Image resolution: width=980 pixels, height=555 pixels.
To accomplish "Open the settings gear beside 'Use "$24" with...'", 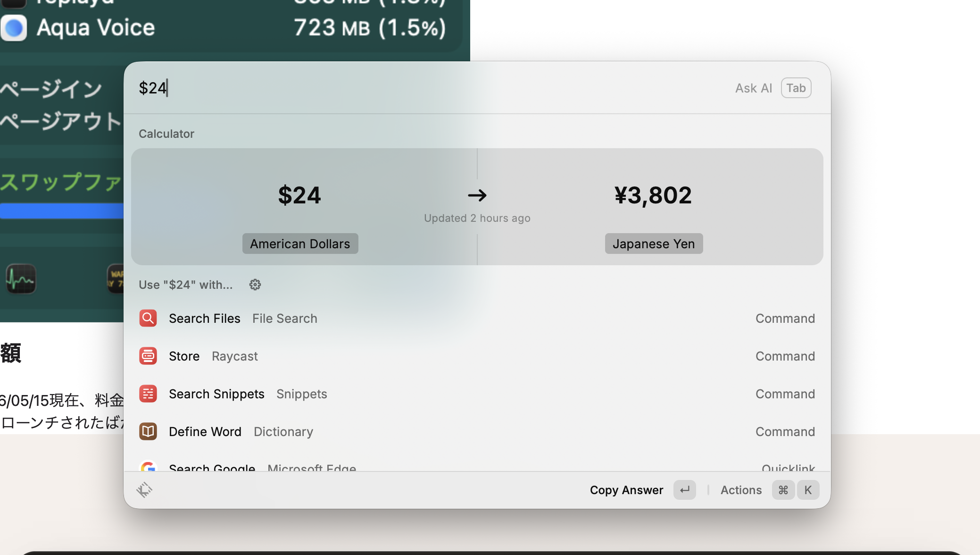I will tap(255, 285).
